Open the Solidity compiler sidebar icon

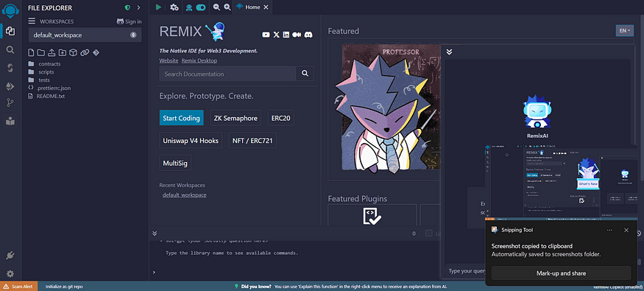[x=10, y=68]
